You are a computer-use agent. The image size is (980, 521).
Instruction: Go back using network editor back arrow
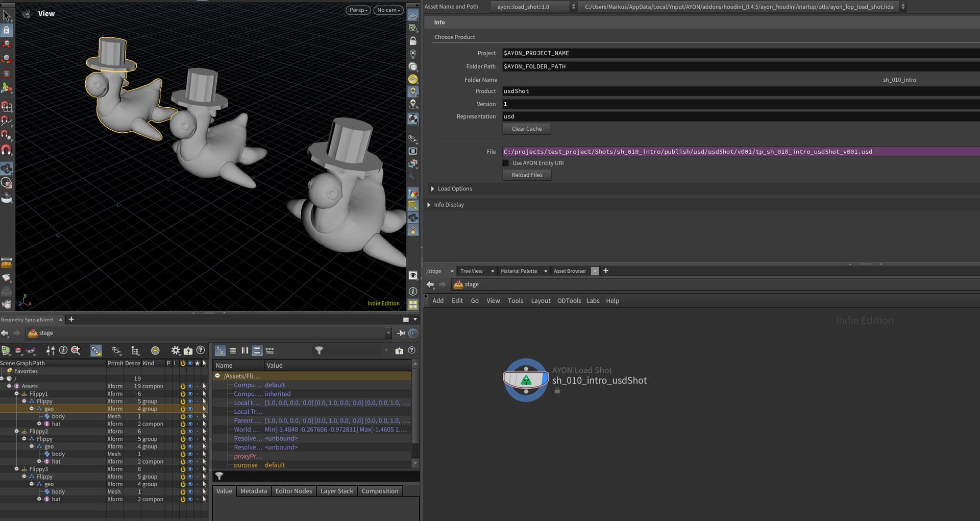pyautogui.click(x=430, y=285)
